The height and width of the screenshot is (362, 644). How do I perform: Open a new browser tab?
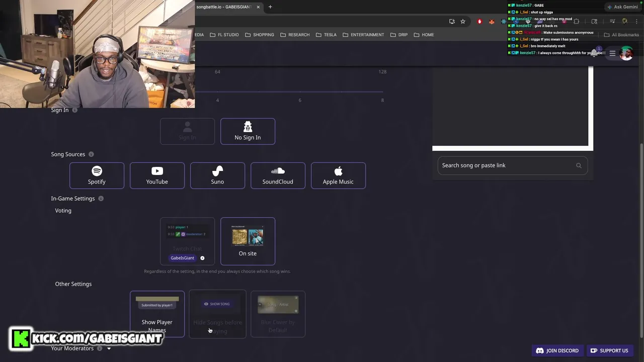pyautogui.click(x=270, y=7)
